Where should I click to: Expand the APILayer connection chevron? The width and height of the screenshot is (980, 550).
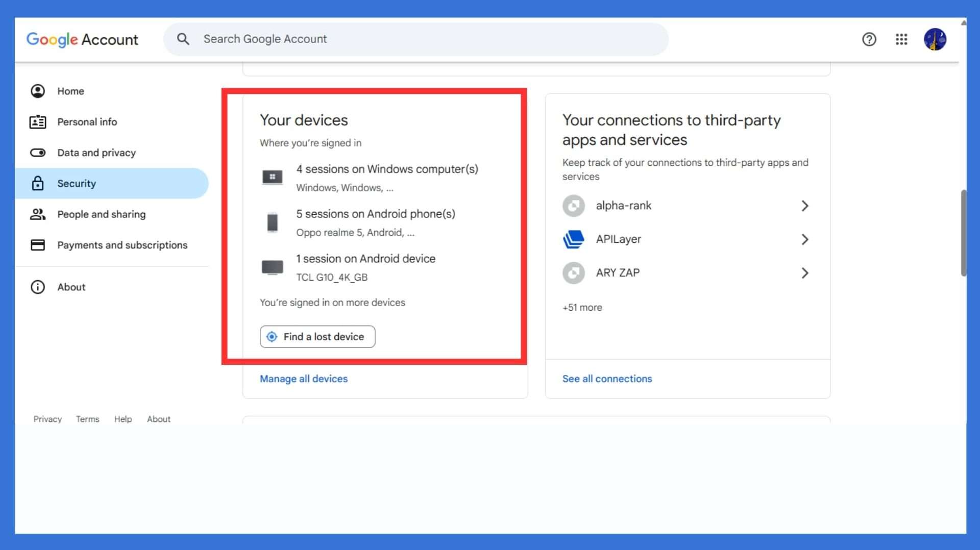click(805, 239)
